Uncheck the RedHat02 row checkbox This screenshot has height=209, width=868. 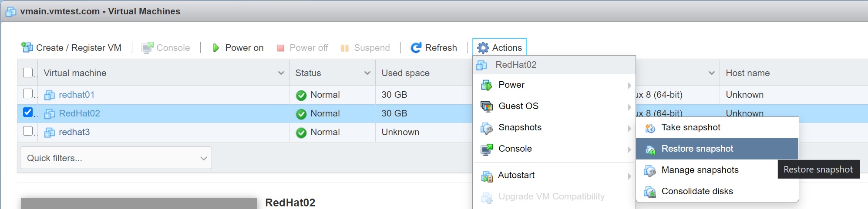click(28, 113)
